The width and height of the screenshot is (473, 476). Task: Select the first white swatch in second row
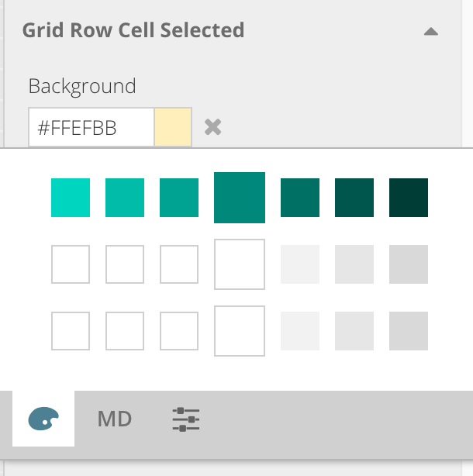click(x=71, y=264)
